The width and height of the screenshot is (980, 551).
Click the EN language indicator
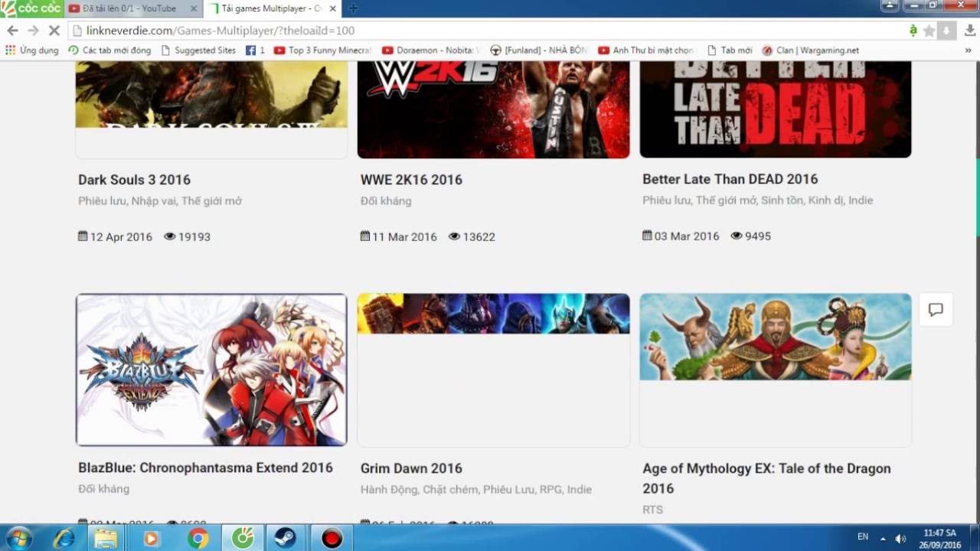[863, 537]
